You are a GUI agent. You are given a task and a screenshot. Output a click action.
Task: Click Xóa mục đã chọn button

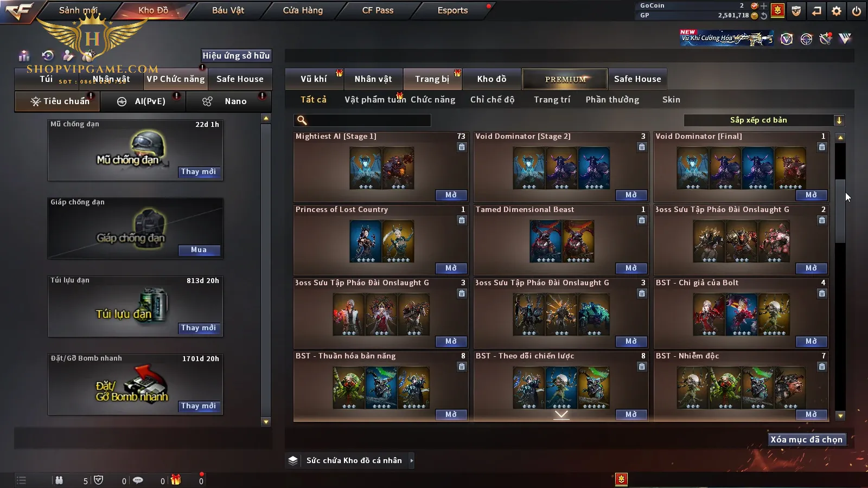[806, 440]
